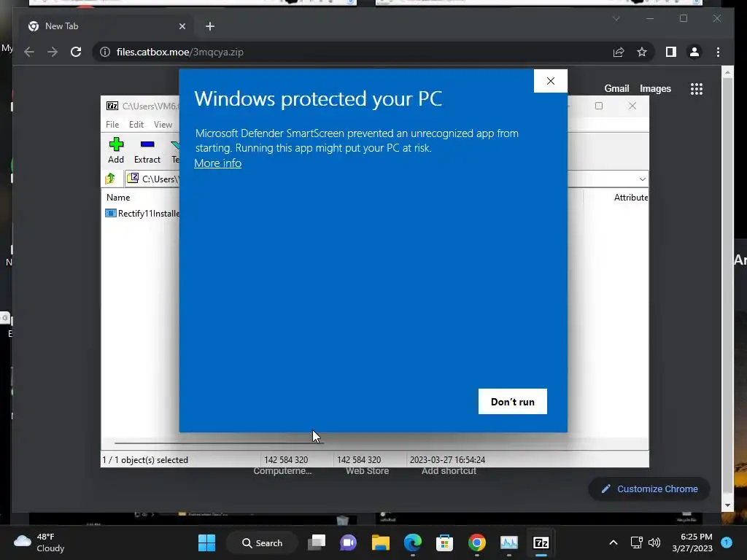This screenshot has width=747, height=560.
Task: Open the network tray icon
Action: tap(636, 542)
